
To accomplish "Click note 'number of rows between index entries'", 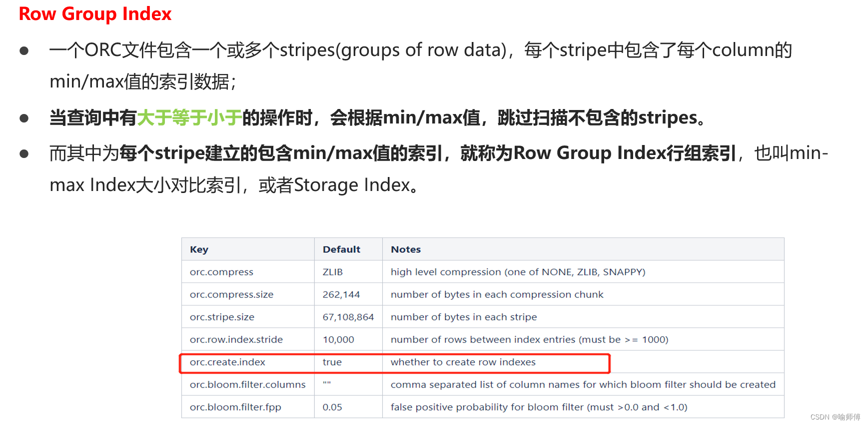I will pyautogui.click(x=483, y=339).
